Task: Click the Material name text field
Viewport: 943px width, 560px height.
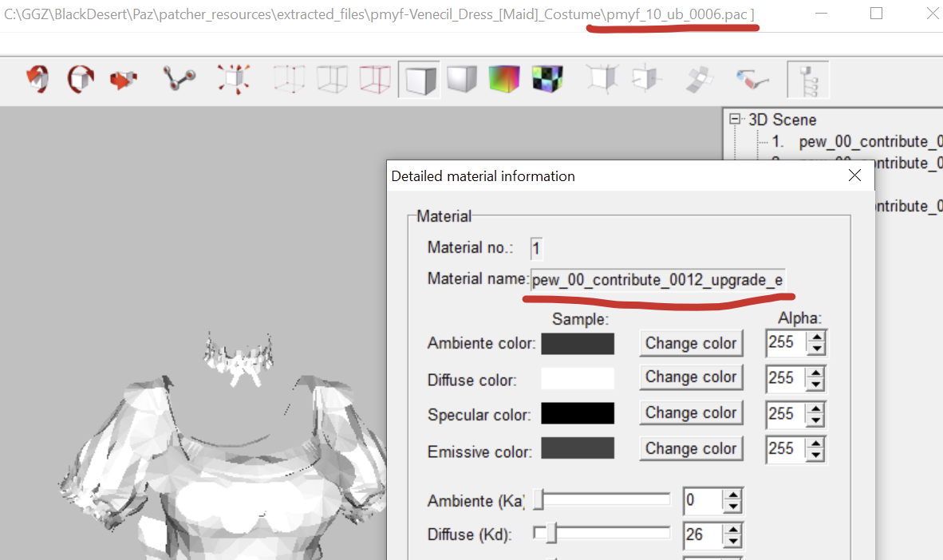Action: 657,280
